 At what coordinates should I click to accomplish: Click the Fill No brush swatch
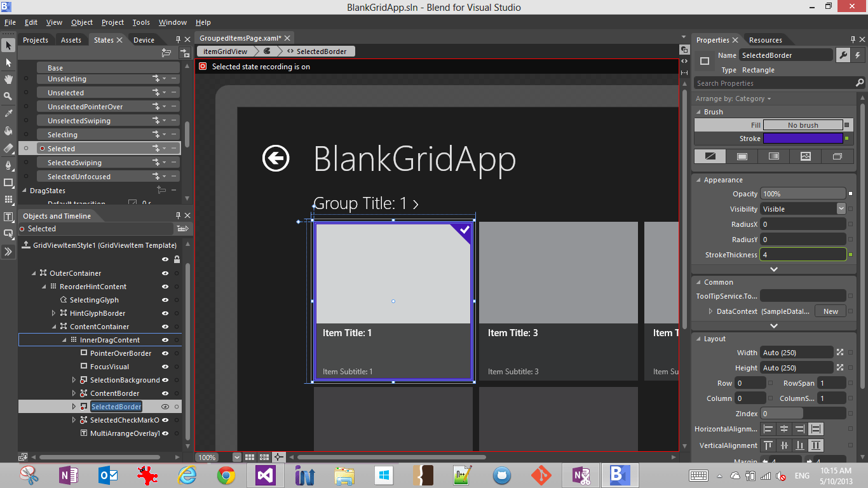tap(803, 125)
